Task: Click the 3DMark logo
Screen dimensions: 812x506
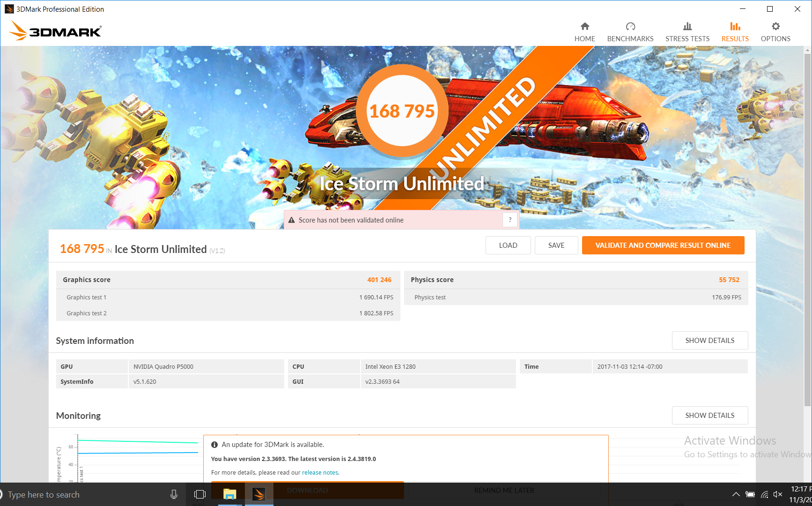Action: pos(55,31)
